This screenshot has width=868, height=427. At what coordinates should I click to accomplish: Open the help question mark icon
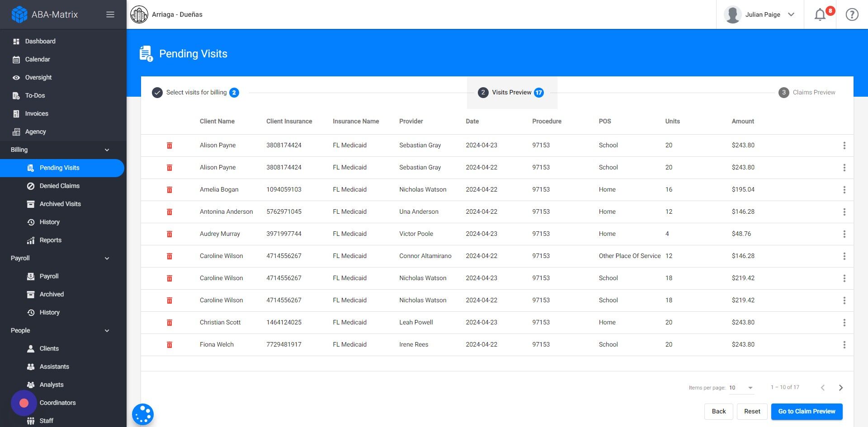(852, 14)
